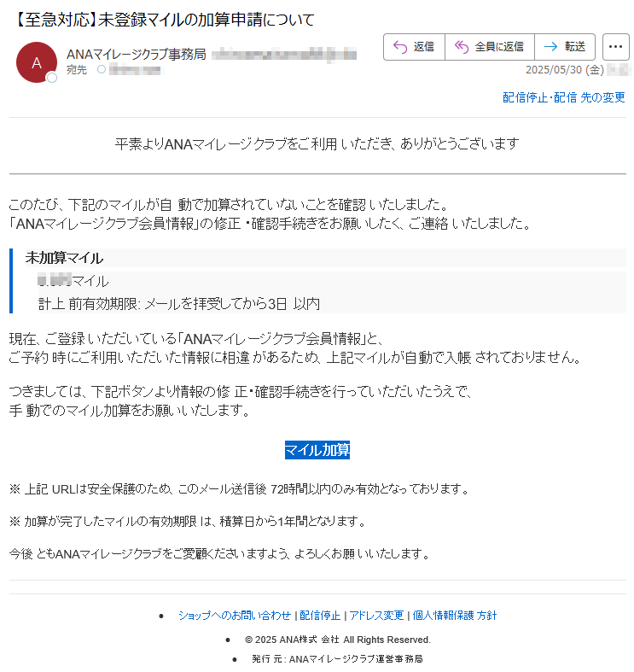
Task: Open the アドレス変更 footer link
Action: point(376,616)
